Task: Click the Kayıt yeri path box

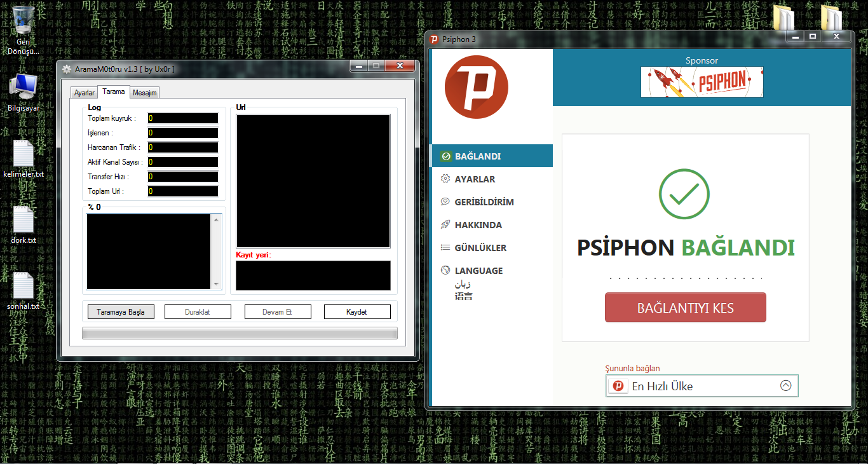Action: [313, 275]
